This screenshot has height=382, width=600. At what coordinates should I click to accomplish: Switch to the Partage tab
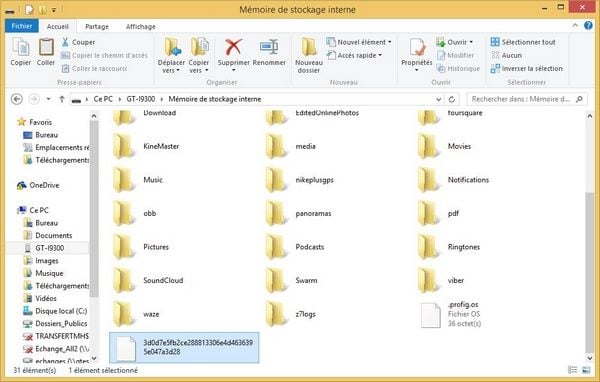97,26
